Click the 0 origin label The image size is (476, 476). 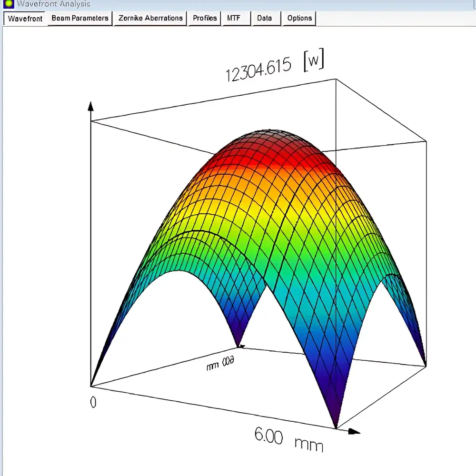[x=93, y=402]
